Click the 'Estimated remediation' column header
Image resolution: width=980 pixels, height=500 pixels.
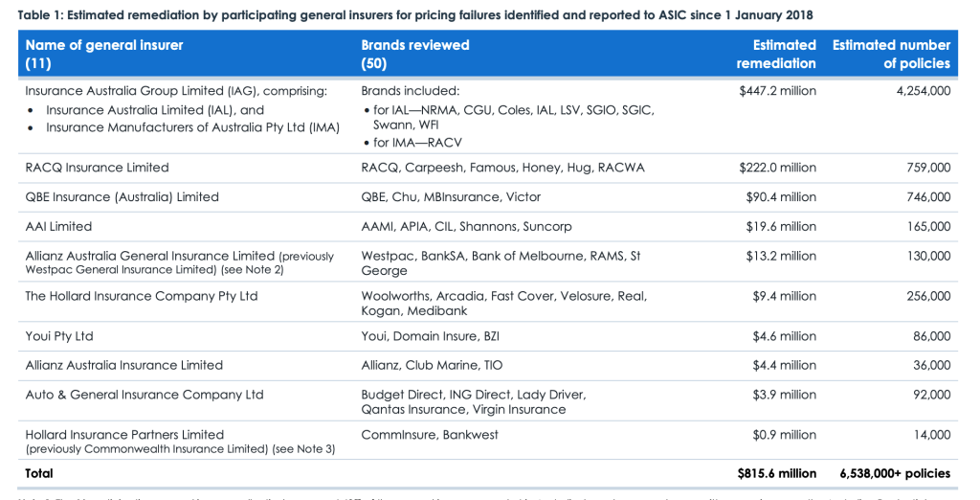coord(776,54)
